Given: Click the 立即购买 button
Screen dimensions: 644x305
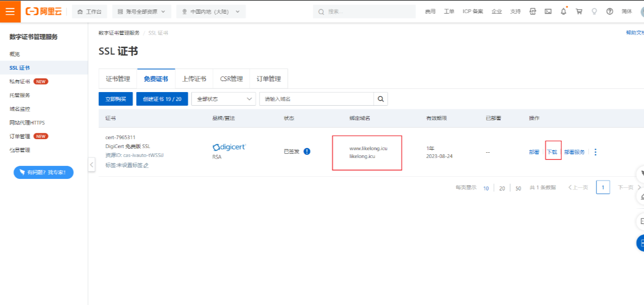Looking at the screenshot, I should click(x=116, y=99).
